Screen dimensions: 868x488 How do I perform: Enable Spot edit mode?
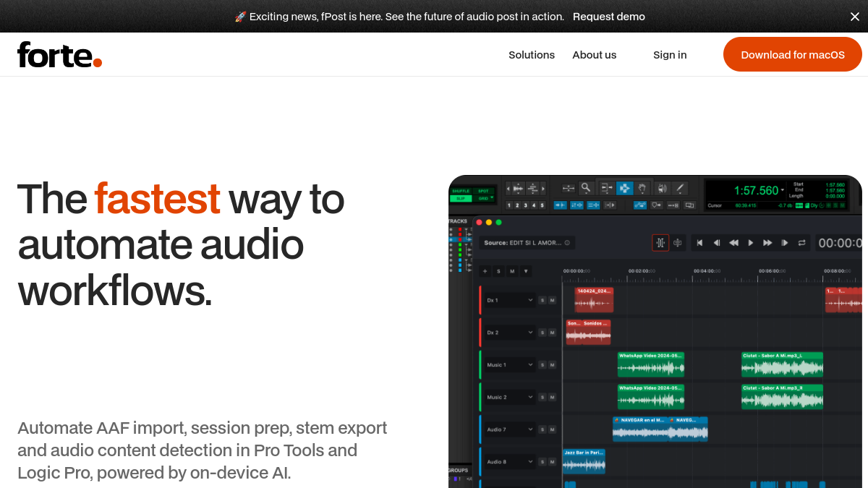click(x=483, y=191)
